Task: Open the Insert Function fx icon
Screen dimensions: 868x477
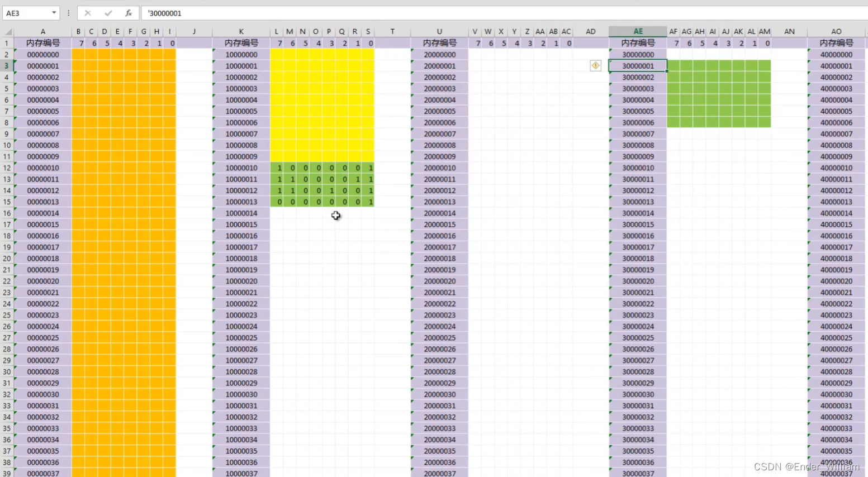Action: [x=129, y=13]
